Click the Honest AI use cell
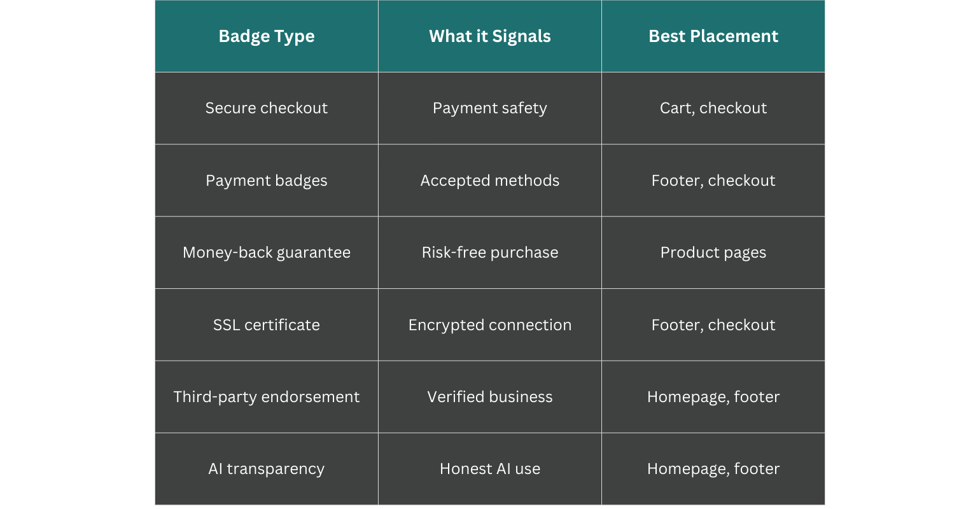 [x=490, y=469]
